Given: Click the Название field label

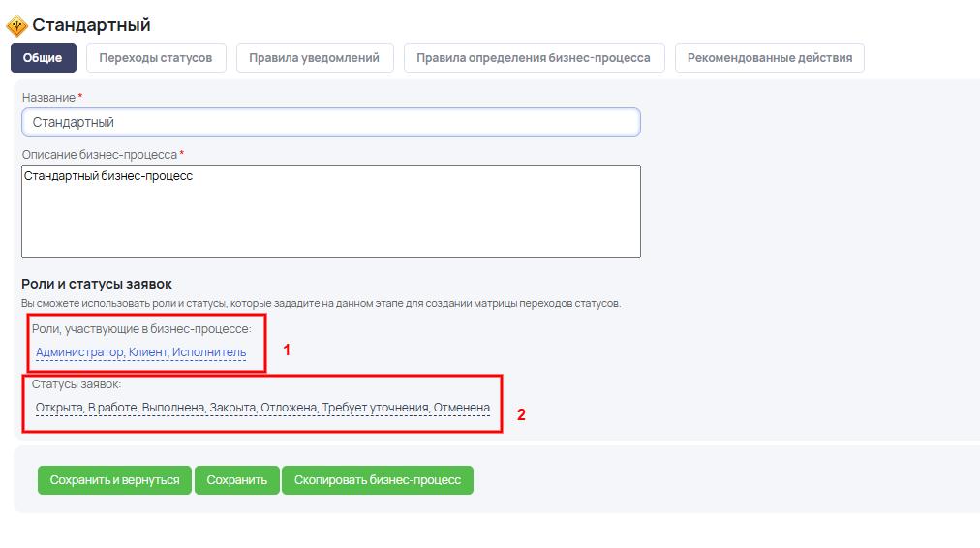Looking at the screenshot, I should 48,98.
